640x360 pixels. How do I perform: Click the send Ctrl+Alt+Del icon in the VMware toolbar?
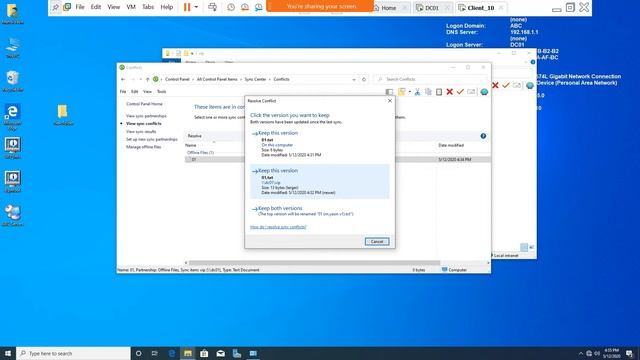pyautogui.click(x=212, y=7)
